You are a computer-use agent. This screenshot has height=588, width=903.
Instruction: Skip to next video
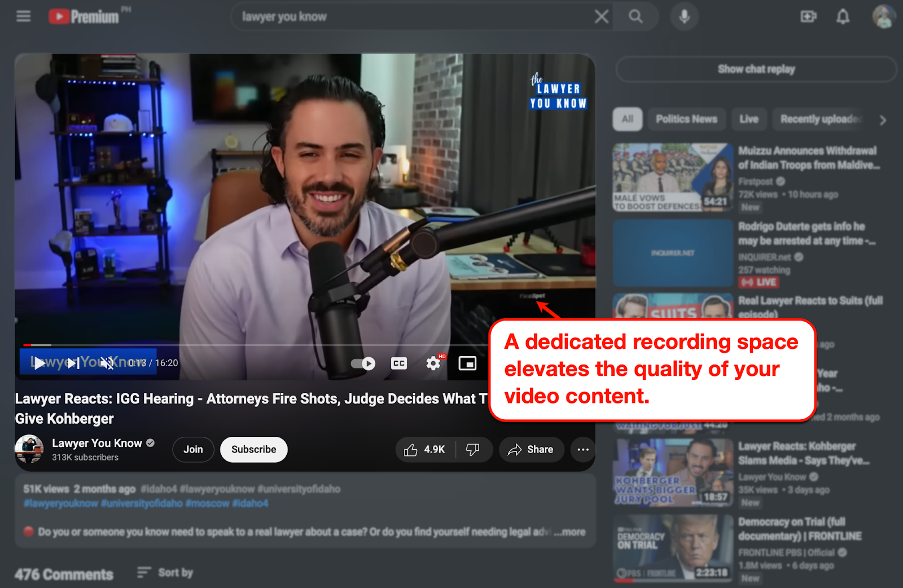[x=73, y=363]
